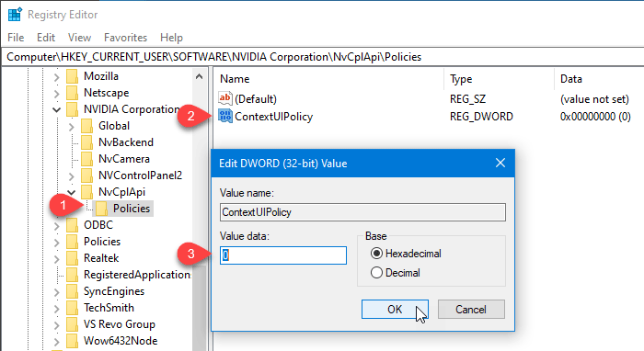The image size is (644, 351).
Task: Collapse the NvCplApi key
Action: pyautogui.click(x=72, y=192)
